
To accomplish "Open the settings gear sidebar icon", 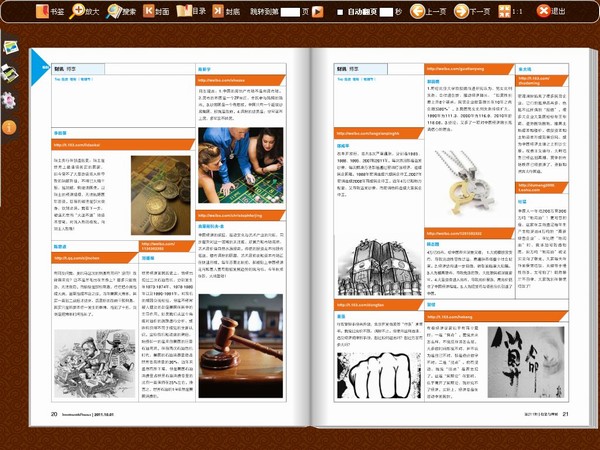I will click(9, 100).
